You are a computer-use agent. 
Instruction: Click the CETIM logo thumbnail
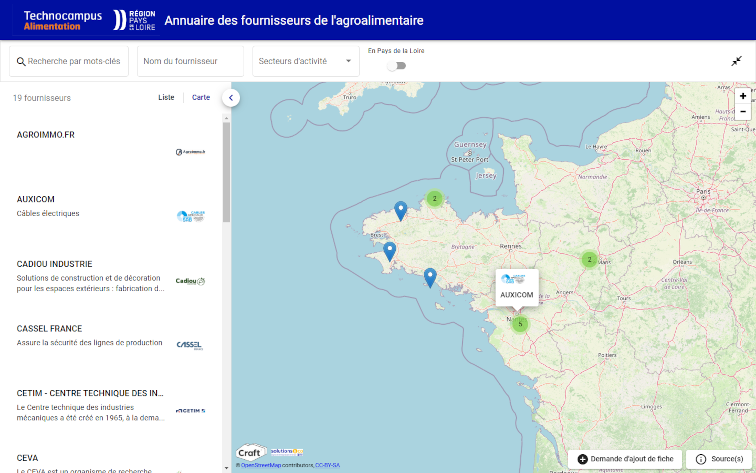[x=190, y=410]
